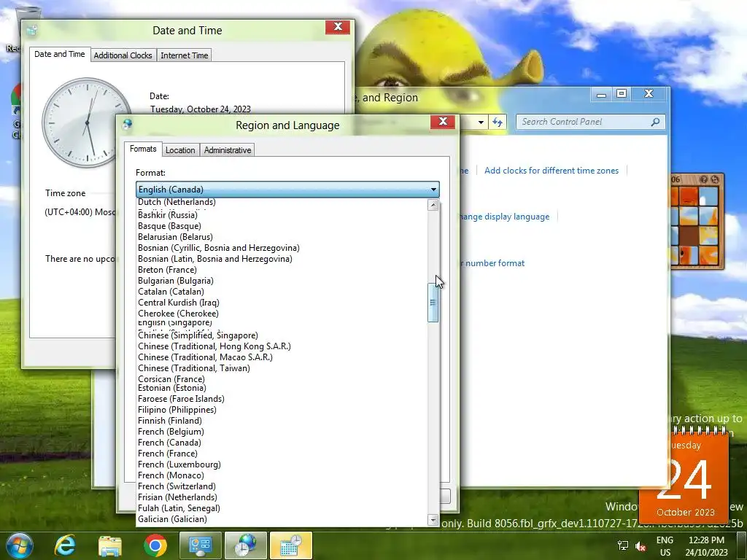The image size is (747, 560).
Task: Click the Change display language link
Action: (504, 217)
